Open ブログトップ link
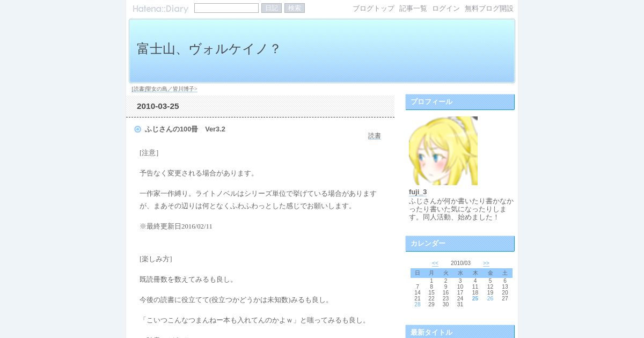644x338 pixels. pos(374,9)
